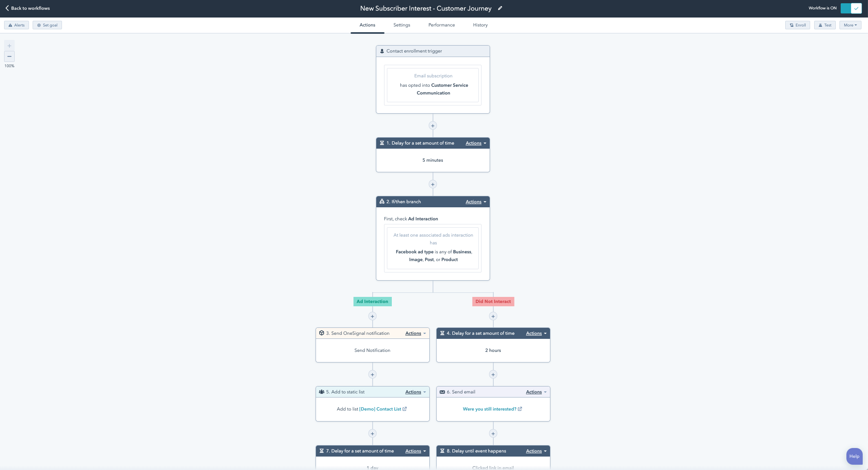
Task: Add action below the 2 hours delay
Action: pos(493,374)
